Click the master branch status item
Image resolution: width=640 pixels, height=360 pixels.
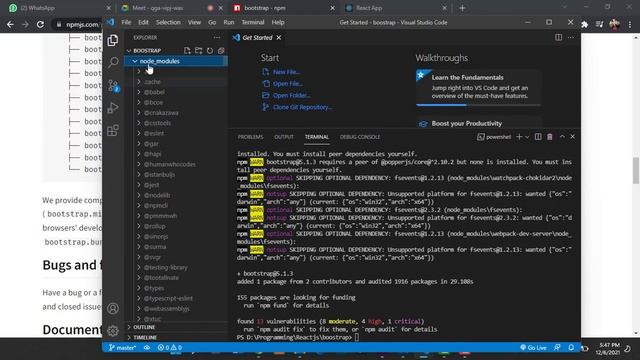click(x=122, y=348)
